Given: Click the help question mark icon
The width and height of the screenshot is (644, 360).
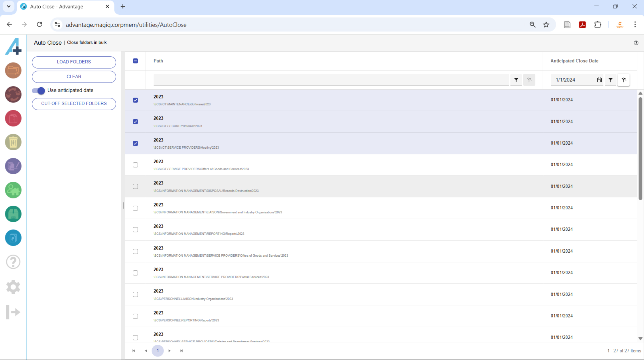Looking at the screenshot, I should point(13,262).
